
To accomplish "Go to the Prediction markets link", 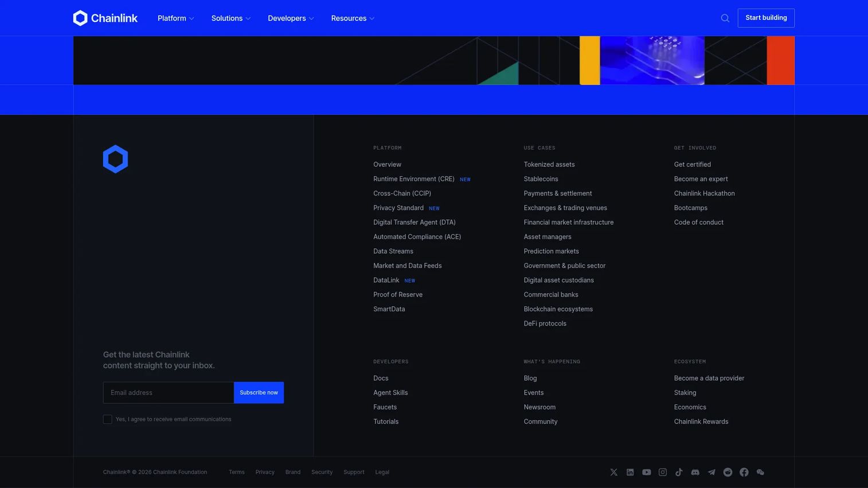I will click(x=551, y=251).
